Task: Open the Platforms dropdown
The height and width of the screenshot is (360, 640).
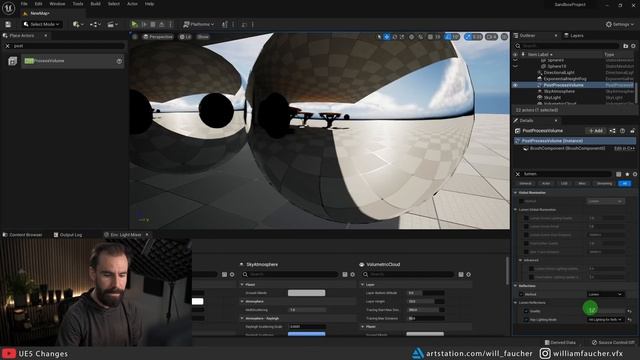Action: click(x=198, y=24)
